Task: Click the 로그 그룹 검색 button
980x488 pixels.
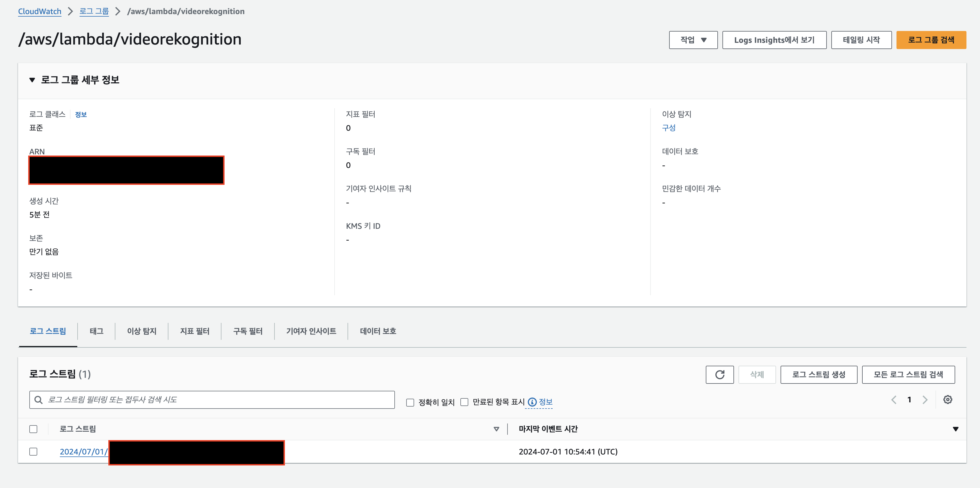Action: [x=931, y=40]
